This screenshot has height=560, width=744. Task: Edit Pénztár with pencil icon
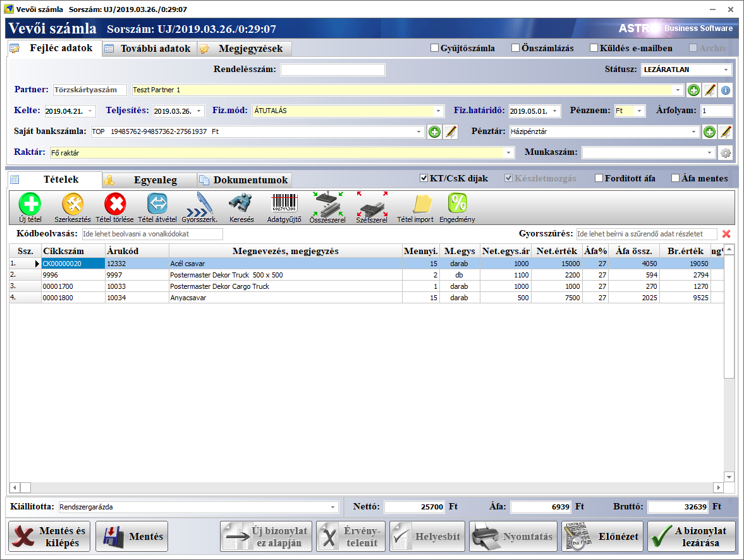[726, 132]
